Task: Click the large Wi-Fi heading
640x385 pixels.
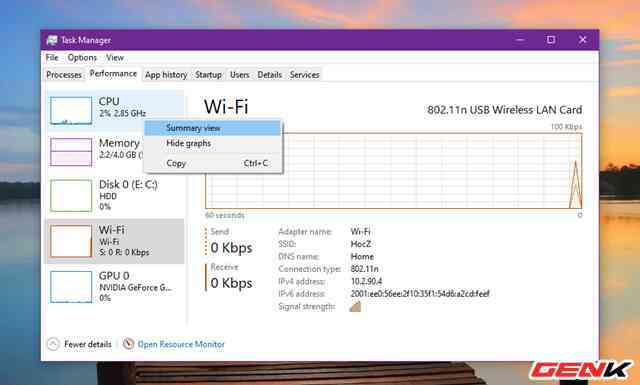Action: [x=226, y=107]
